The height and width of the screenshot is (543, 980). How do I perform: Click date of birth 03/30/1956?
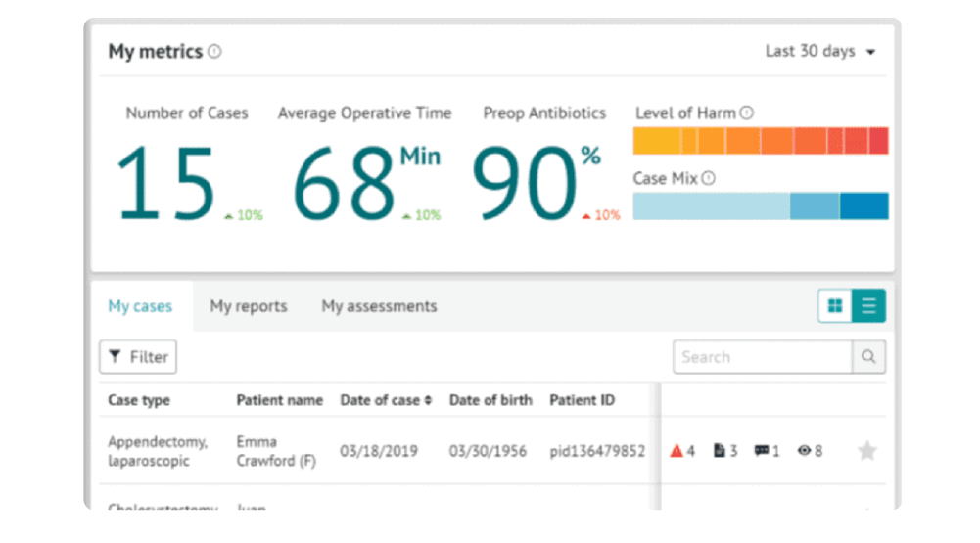tap(488, 451)
